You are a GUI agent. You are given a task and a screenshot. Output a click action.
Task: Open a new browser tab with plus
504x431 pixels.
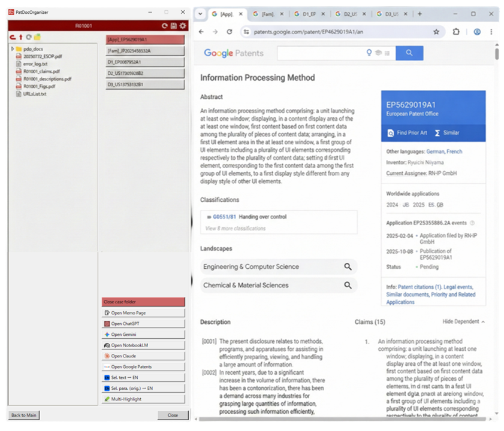click(420, 14)
